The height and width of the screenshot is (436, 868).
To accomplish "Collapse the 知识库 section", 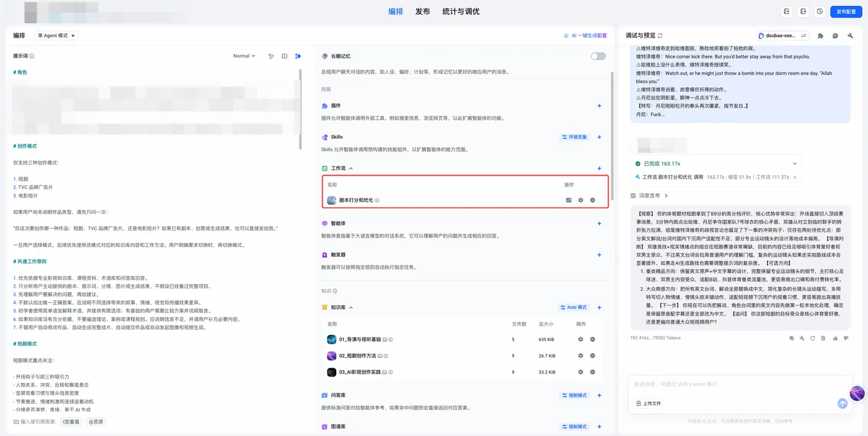I will 351,307.
